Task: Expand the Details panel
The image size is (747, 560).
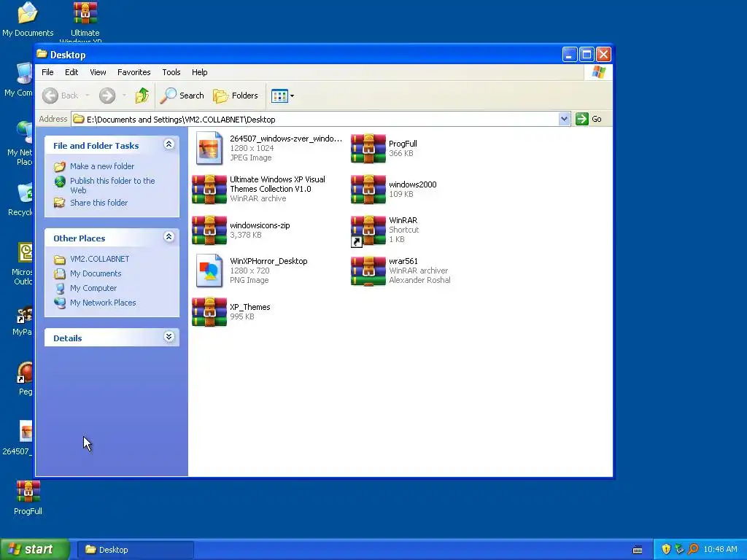Action: pos(169,337)
